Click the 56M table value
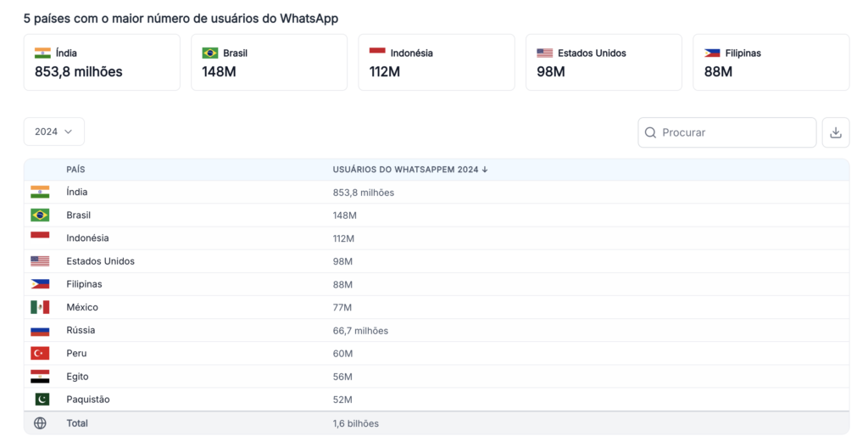 click(342, 377)
